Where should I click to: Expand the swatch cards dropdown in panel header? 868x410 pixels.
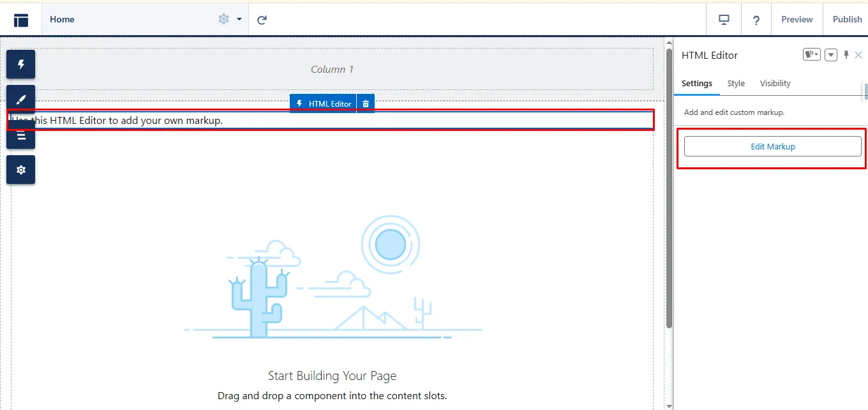tap(811, 55)
